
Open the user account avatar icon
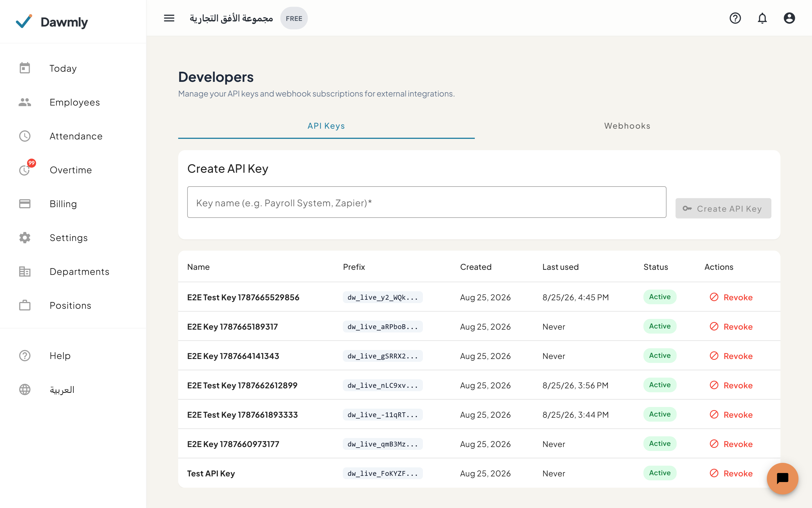[x=789, y=18]
